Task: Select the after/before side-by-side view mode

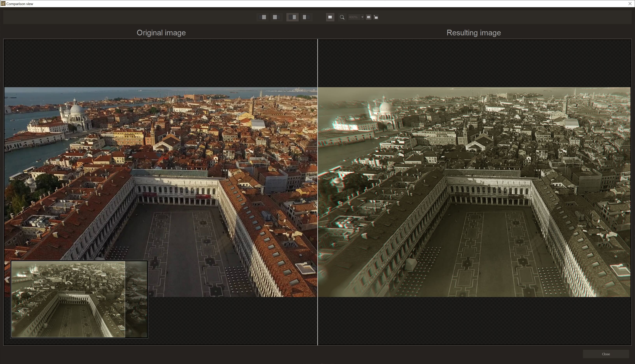Action: click(x=306, y=17)
